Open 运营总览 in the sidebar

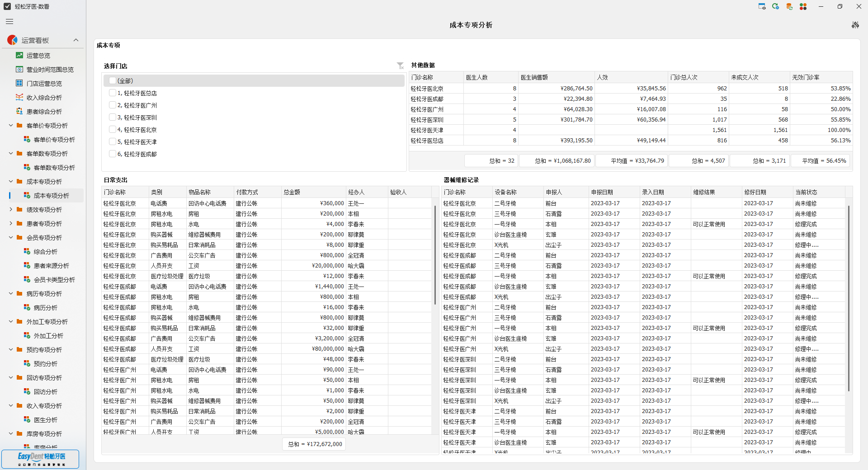click(x=38, y=56)
